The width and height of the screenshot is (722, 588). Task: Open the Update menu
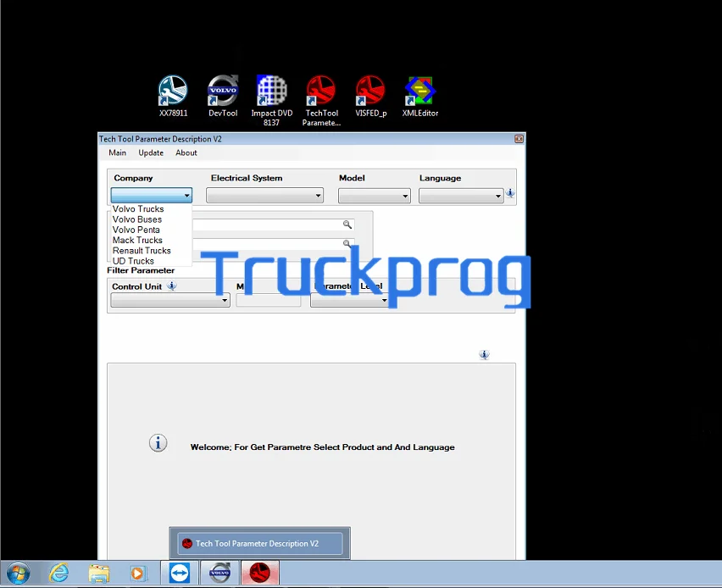[x=151, y=153]
